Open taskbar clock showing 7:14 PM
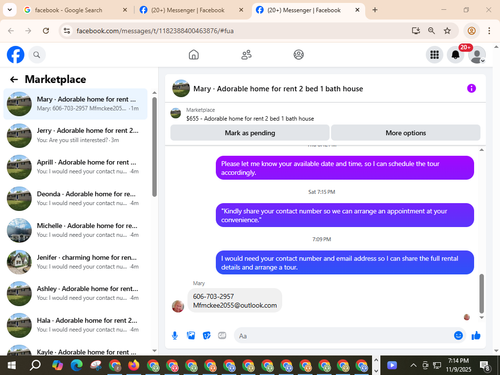The image size is (500, 375). (x=458, y=365)
